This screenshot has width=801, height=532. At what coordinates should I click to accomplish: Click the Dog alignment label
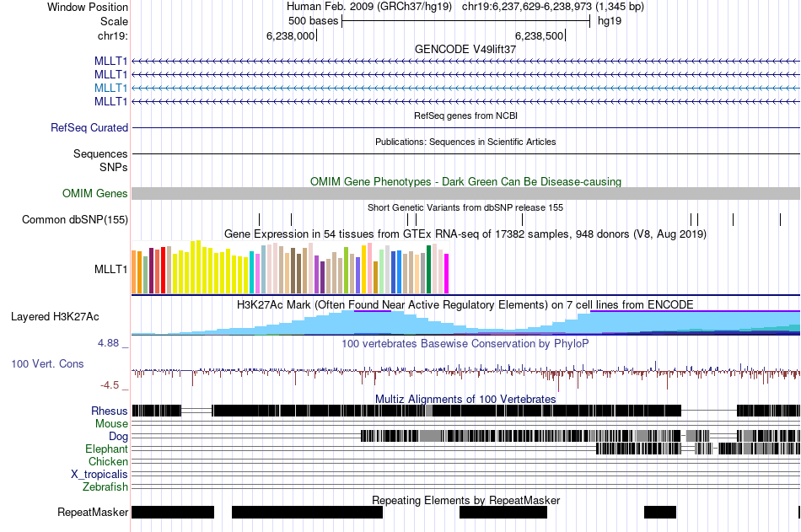click(x=118, y=437)
